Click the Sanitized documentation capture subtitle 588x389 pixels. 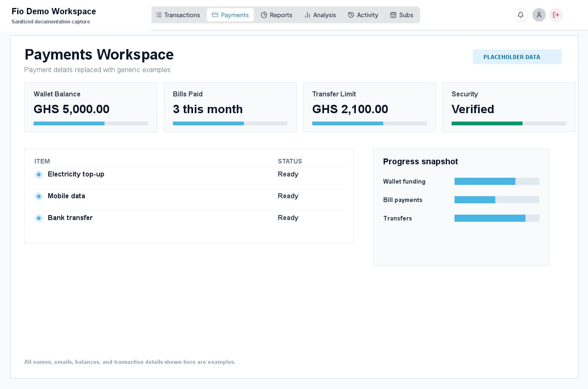(51, 22)
